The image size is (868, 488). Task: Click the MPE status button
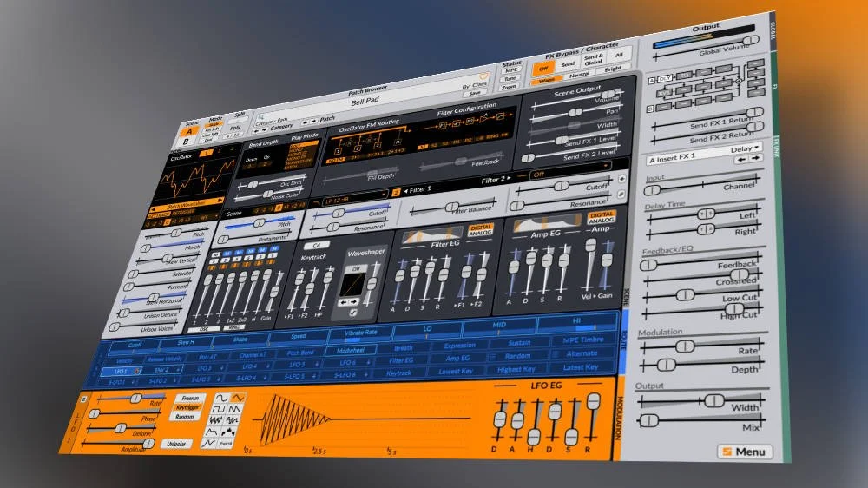pos(511,71)
